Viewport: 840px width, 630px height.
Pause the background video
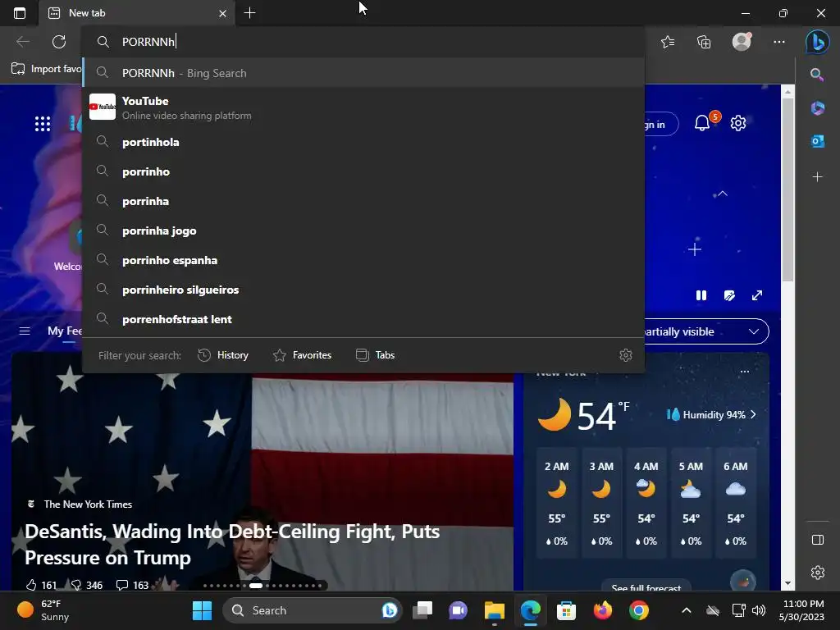tap(701, 295)
